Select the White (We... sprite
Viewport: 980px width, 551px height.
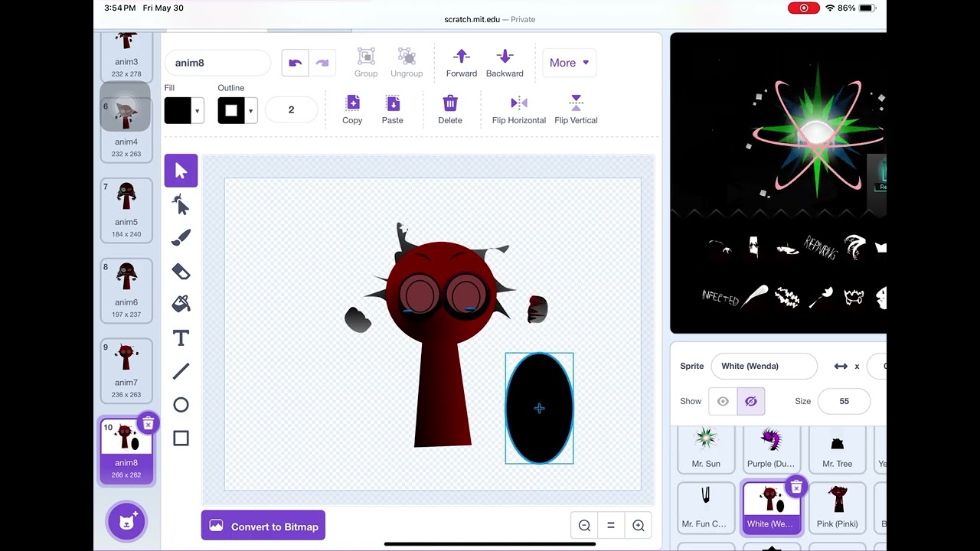pos(771,509)
